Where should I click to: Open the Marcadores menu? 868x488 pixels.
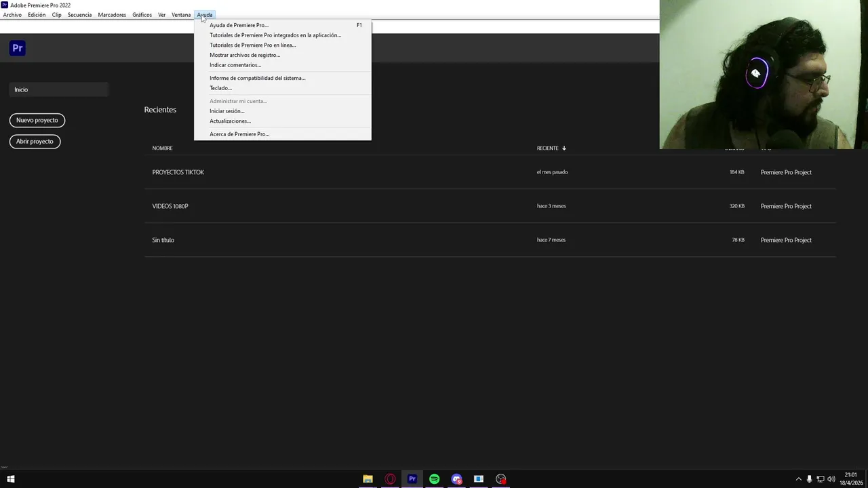click(112, 15)
